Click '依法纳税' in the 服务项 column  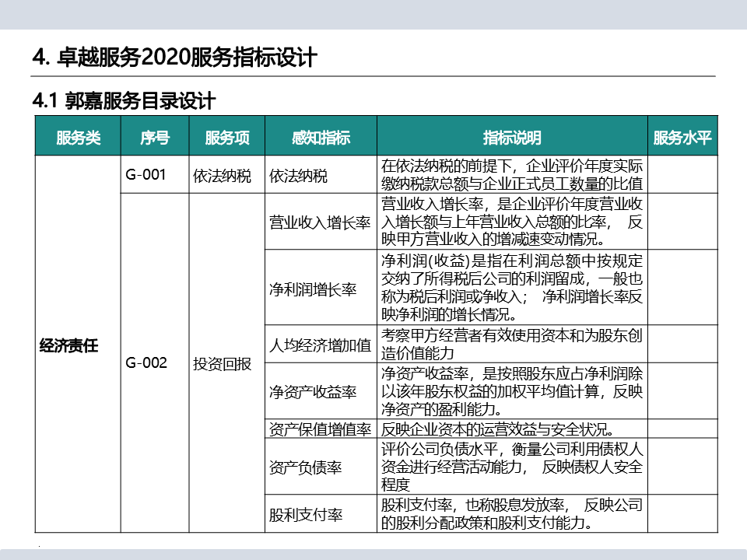(226, 174)
